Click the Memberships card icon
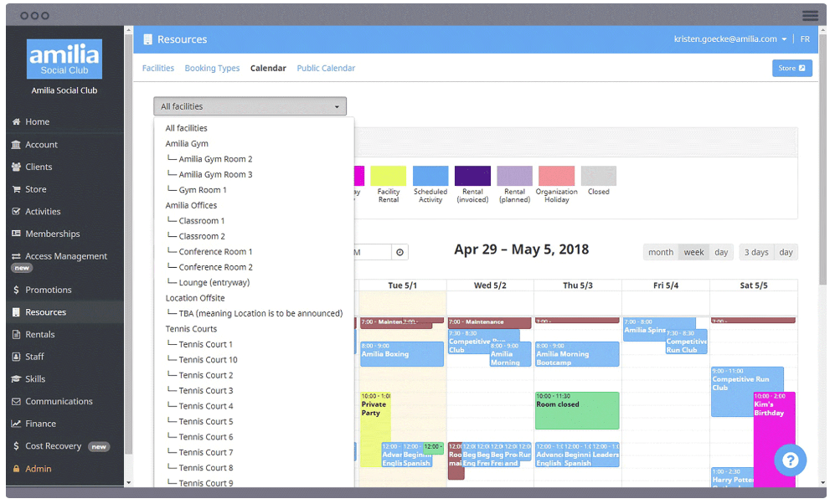Image resolution: width=835 pixels, height=504 pixels. point(16,234)
